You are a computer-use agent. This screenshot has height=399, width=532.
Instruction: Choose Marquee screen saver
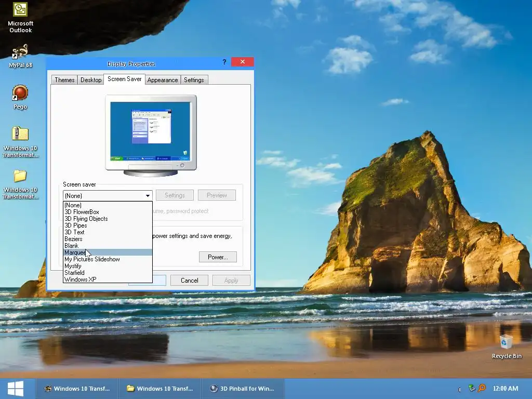[108, 252]
